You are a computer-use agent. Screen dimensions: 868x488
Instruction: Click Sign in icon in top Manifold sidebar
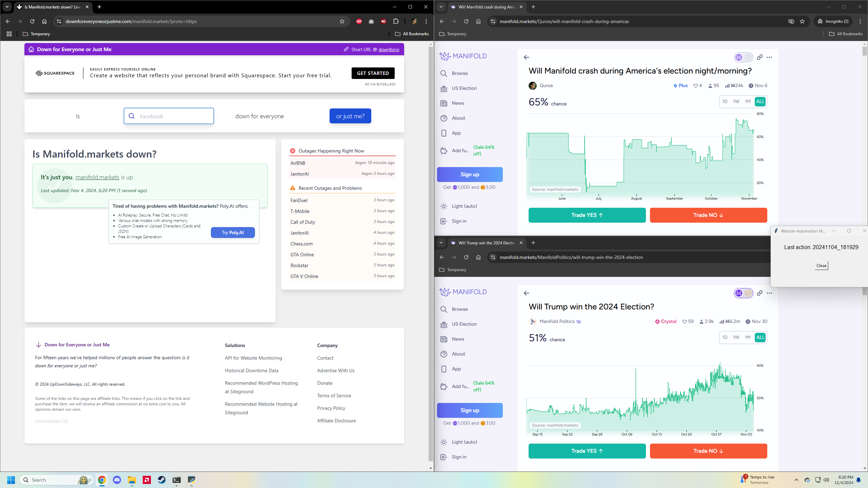tap(443, 221)
